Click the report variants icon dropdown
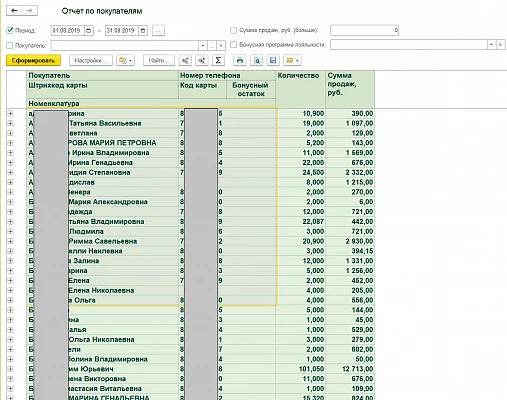 [x=125, y=60]
